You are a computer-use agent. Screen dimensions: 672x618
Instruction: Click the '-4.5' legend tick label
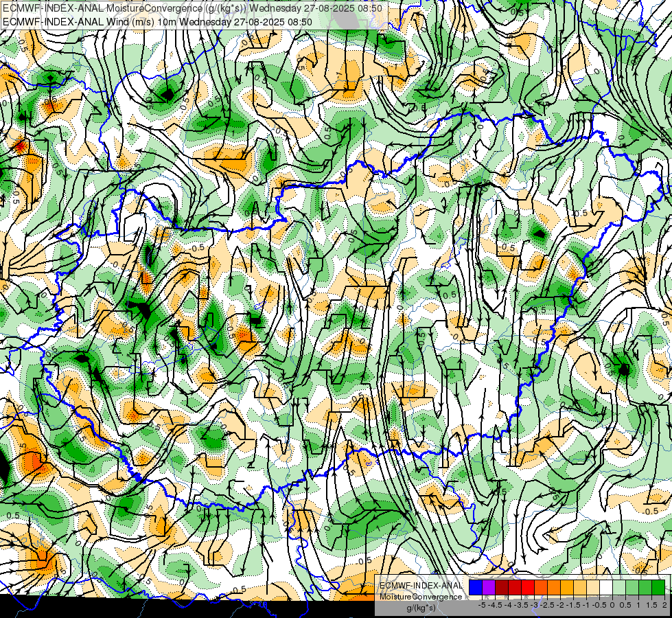point(495,605)
